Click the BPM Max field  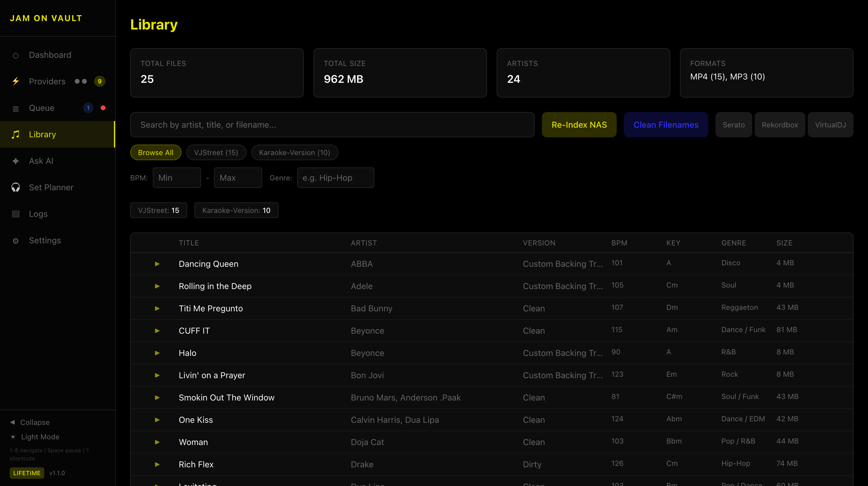click(238, 178)
